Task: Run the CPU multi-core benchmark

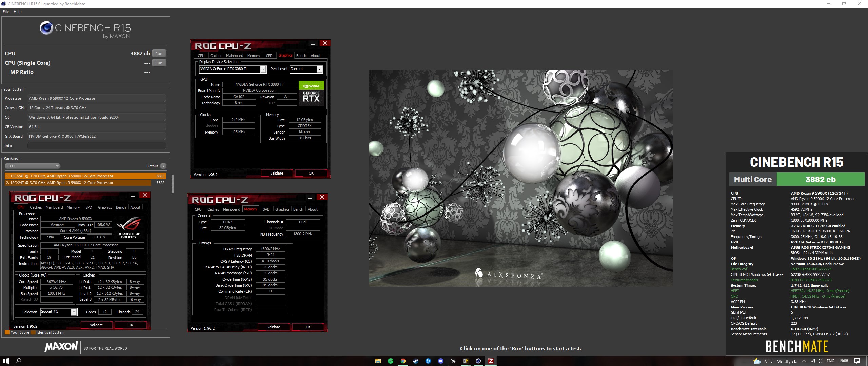Action: (x=159, y=54)
